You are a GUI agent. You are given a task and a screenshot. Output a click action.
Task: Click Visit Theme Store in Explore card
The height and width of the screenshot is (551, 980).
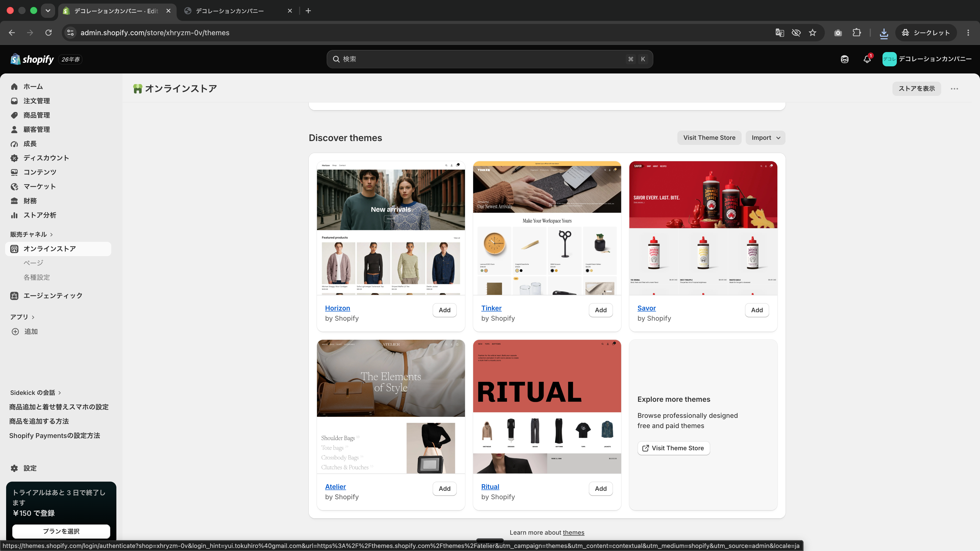673,448
